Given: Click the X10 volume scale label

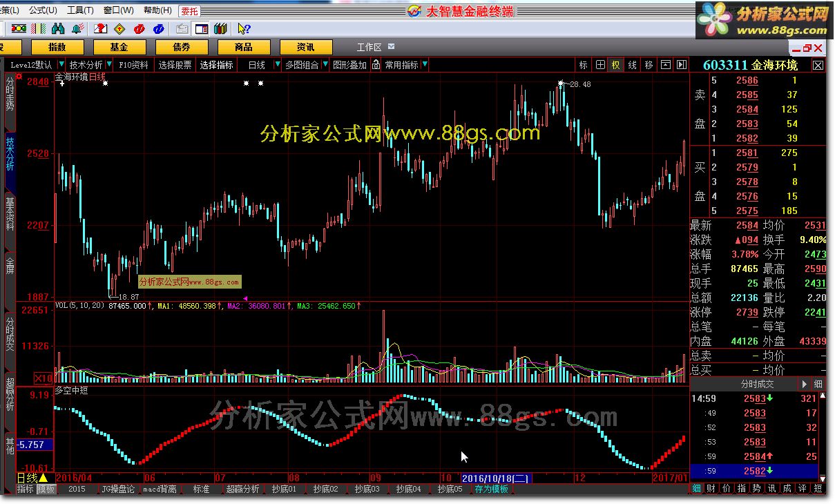Looking at the screenshot, I should pyautogui.click(x=43, y=379).
